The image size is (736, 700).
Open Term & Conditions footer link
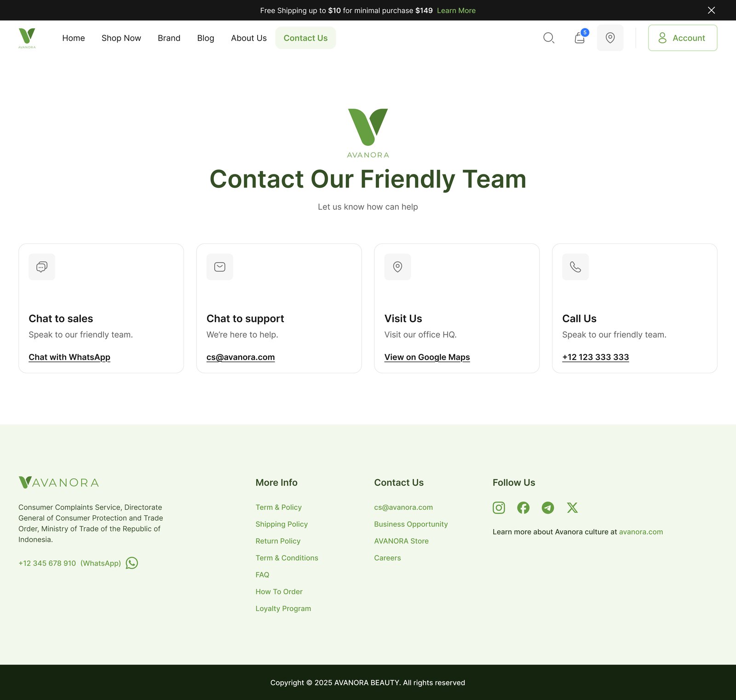coord(287,558)
